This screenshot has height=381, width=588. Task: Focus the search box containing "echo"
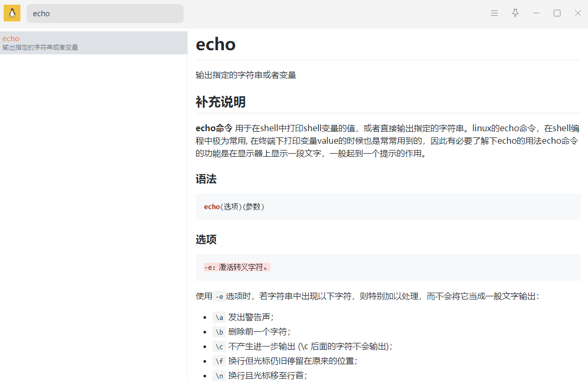point(105,14)
